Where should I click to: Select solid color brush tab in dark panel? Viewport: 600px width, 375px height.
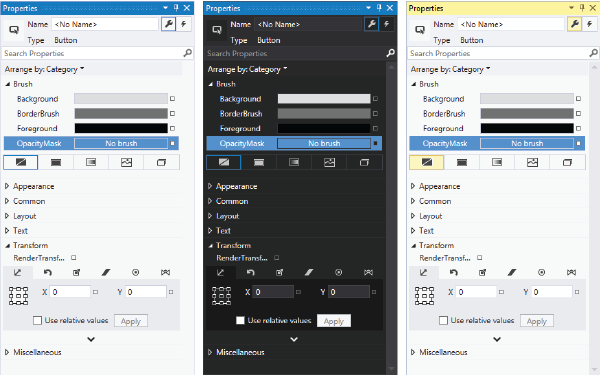pos(259,162)
